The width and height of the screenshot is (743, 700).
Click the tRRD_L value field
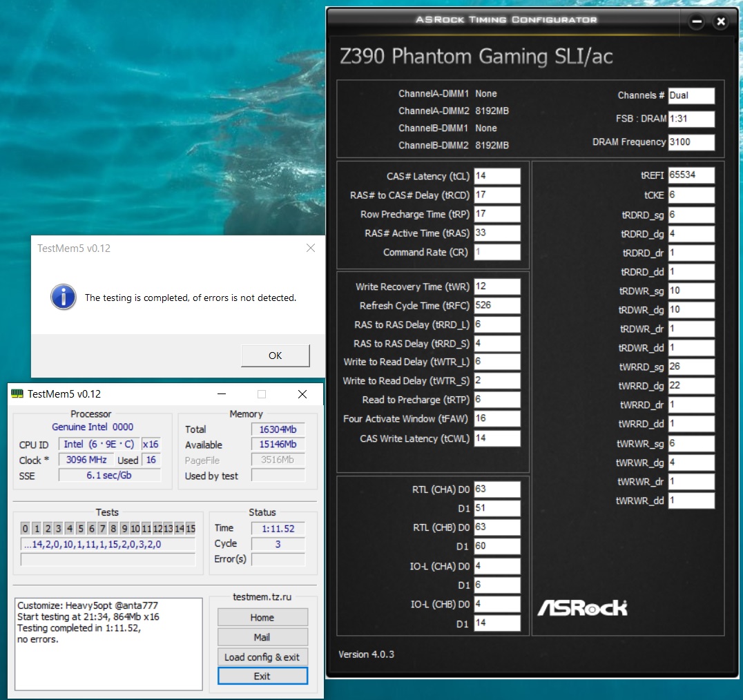click(497, 324)
